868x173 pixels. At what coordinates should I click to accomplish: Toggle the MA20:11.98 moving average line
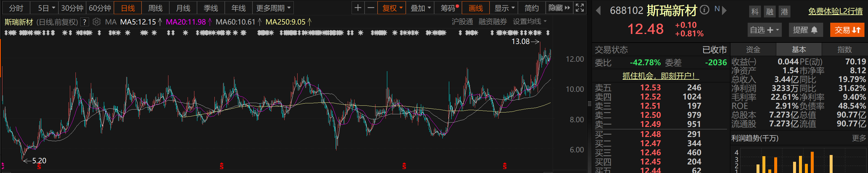pyautogui.click(x=189, y=22)
